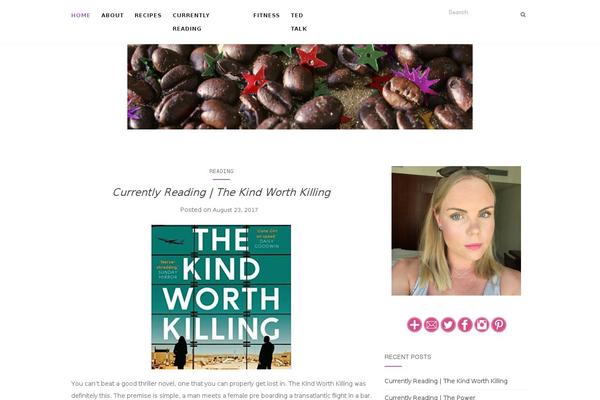This screenshot has height=400, width=600.
Task: Open the Reading category link above the post title
Action: tap(221, 171)
